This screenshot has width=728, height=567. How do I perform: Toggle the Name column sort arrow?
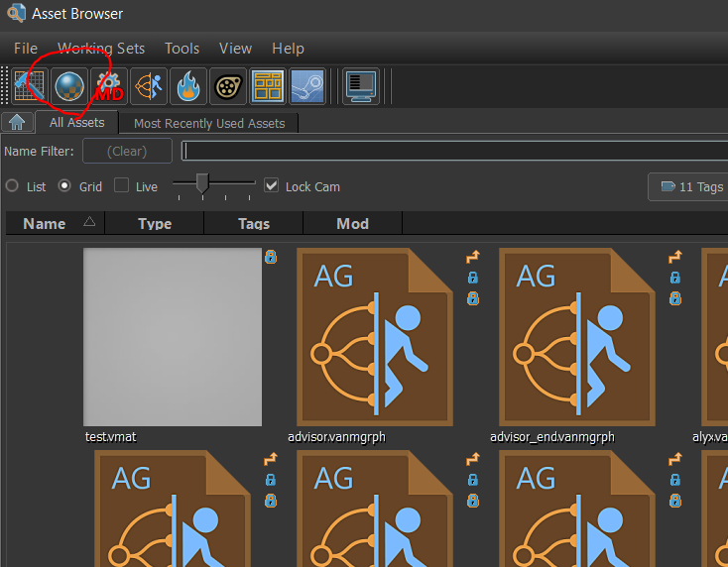[x=89, y=222]
